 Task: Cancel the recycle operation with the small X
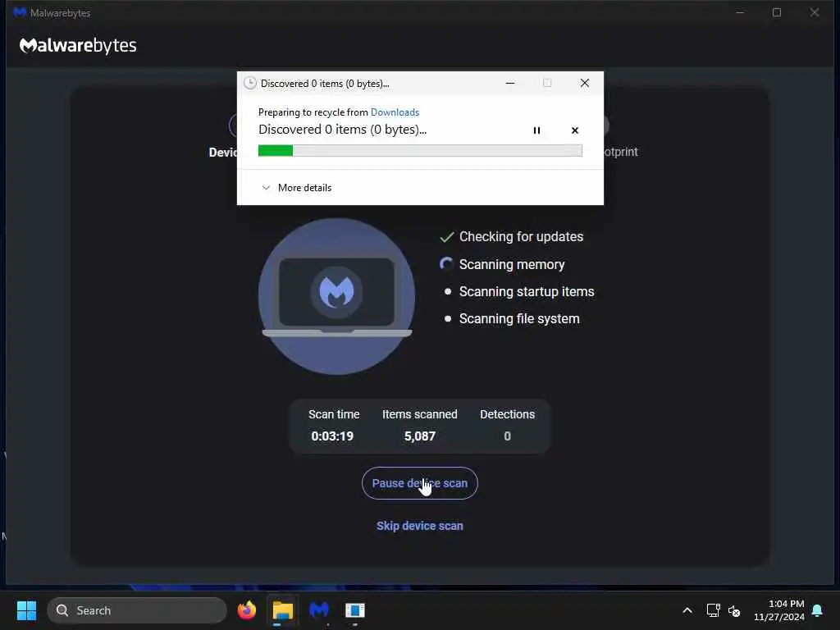575,130
